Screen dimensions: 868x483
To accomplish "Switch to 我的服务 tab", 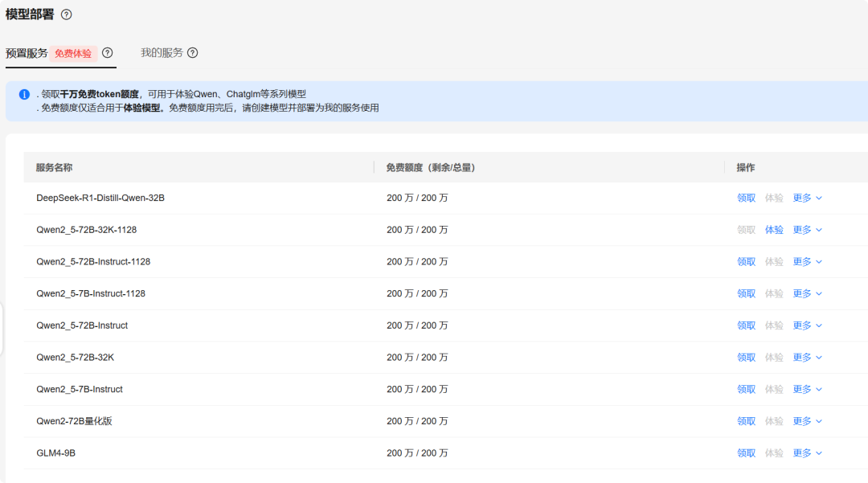I will pyautogui.click(x=162, y=52).
